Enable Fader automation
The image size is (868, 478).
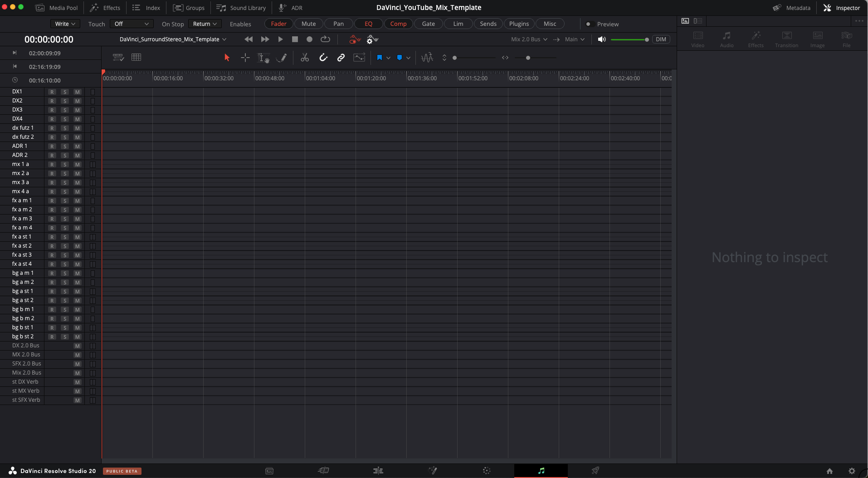(x=278, y=24)
